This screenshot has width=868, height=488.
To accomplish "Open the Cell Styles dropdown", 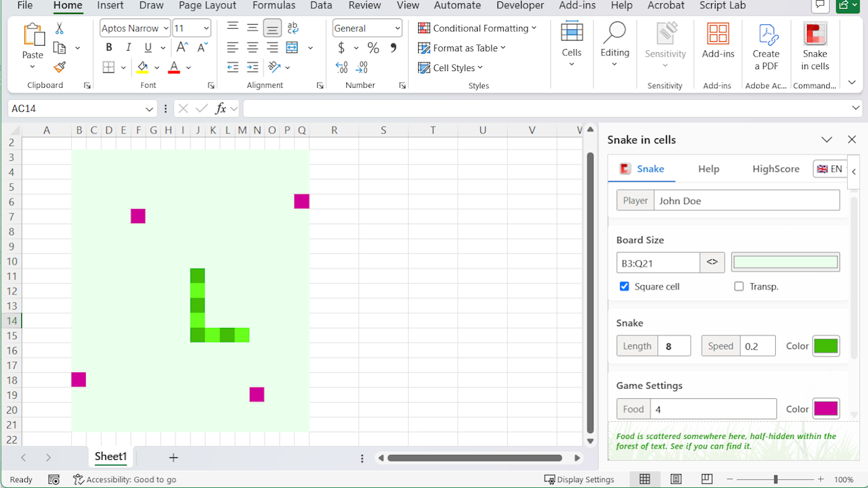I will 451,67.
